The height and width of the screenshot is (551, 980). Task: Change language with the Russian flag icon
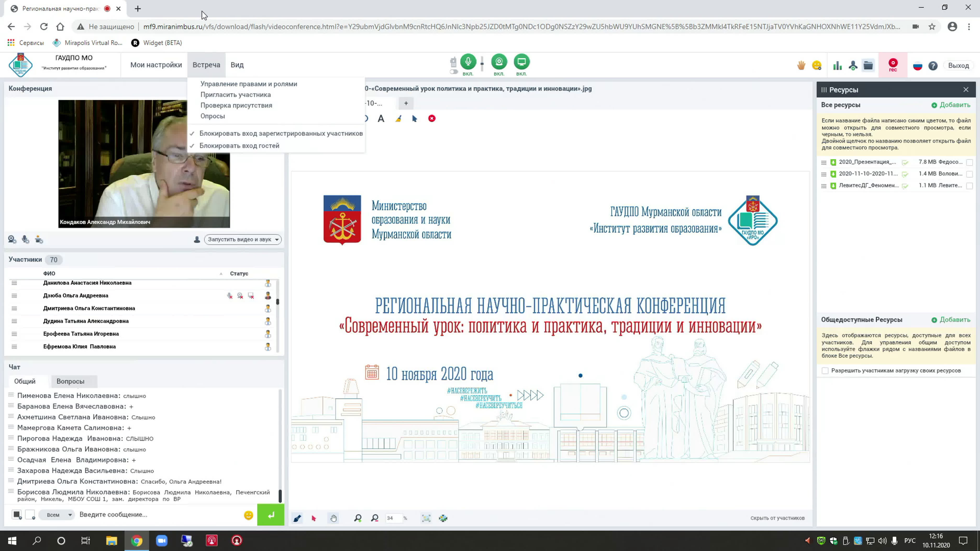918,66
